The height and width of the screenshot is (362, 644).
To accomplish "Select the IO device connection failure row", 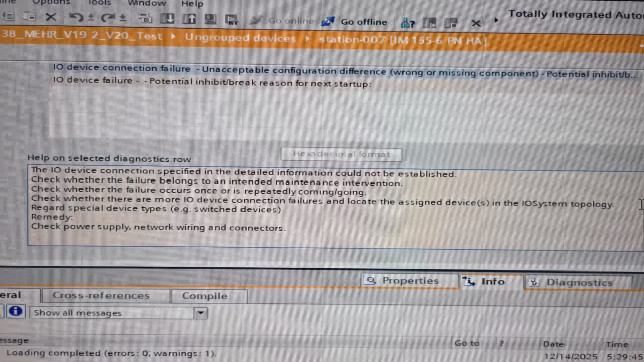I will point(347,71).
